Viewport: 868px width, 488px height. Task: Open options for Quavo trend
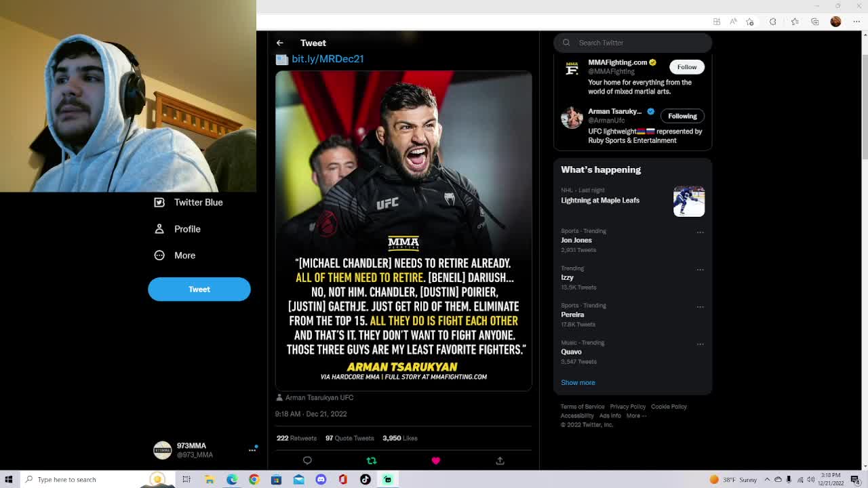[701, 344]
